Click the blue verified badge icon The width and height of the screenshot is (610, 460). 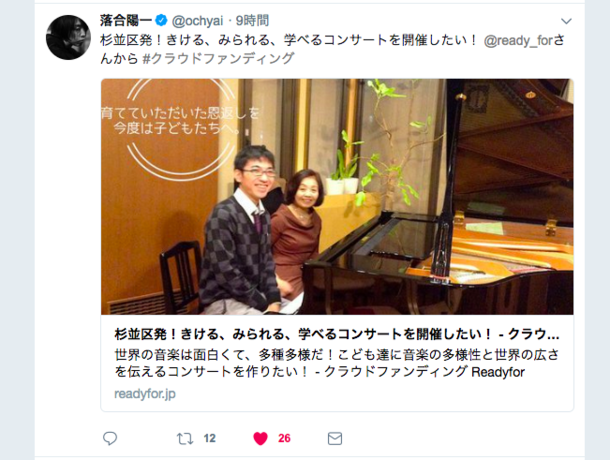tap(161, 20)
